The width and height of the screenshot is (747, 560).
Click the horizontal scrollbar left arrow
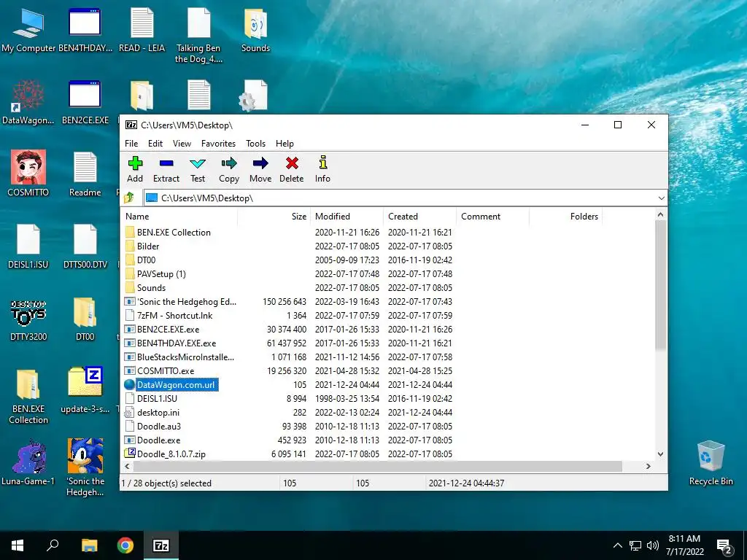pos(127,466)
